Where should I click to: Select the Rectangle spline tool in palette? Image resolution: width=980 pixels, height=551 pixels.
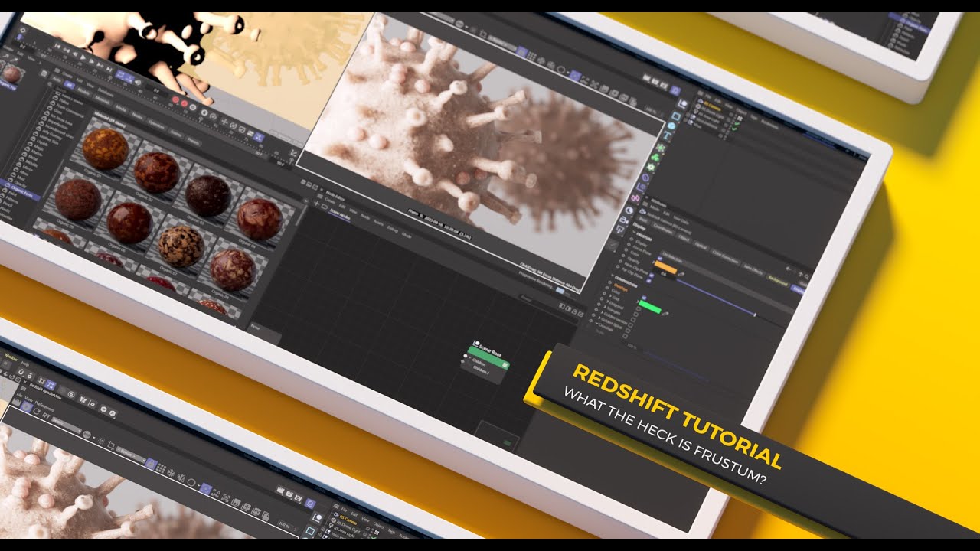point(676,116)
